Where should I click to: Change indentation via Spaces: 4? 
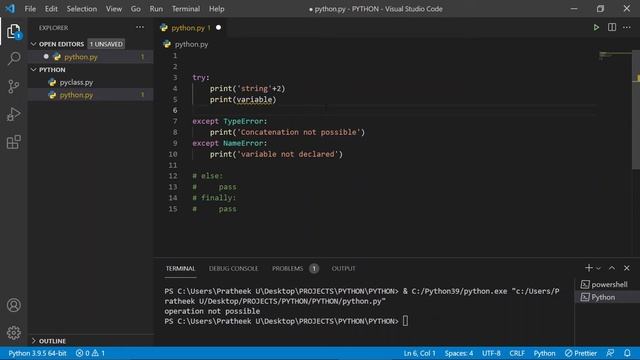click(x=459, y=353)
